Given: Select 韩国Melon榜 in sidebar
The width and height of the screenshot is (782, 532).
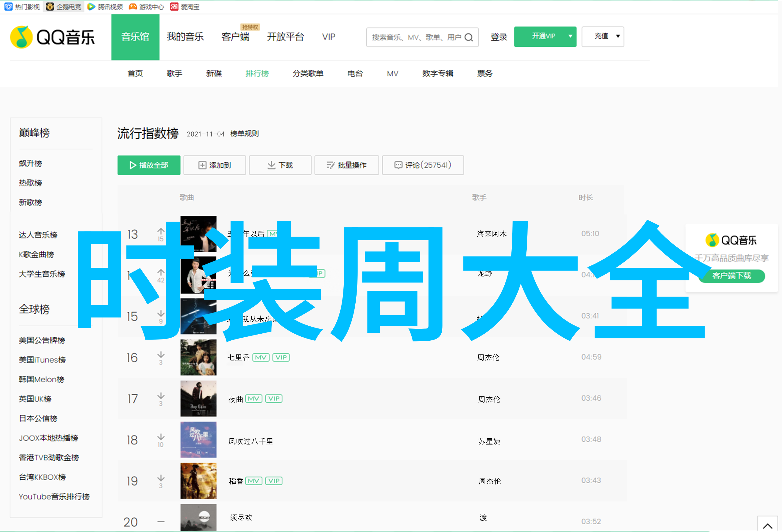Looking at the screenshot, I should coord(41,379).
